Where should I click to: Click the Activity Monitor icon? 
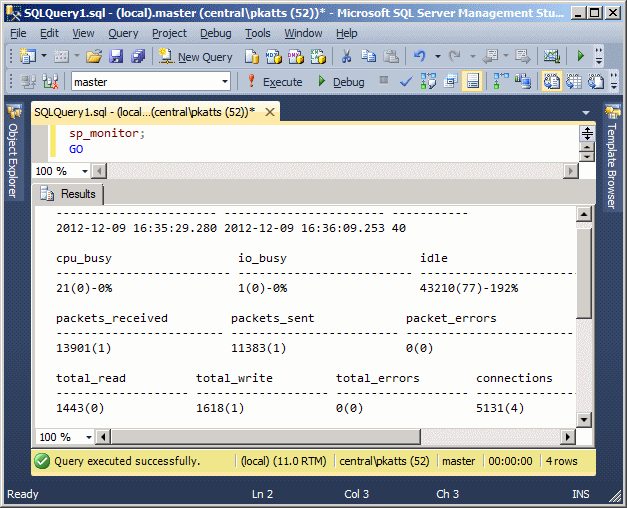coord(551,56)
